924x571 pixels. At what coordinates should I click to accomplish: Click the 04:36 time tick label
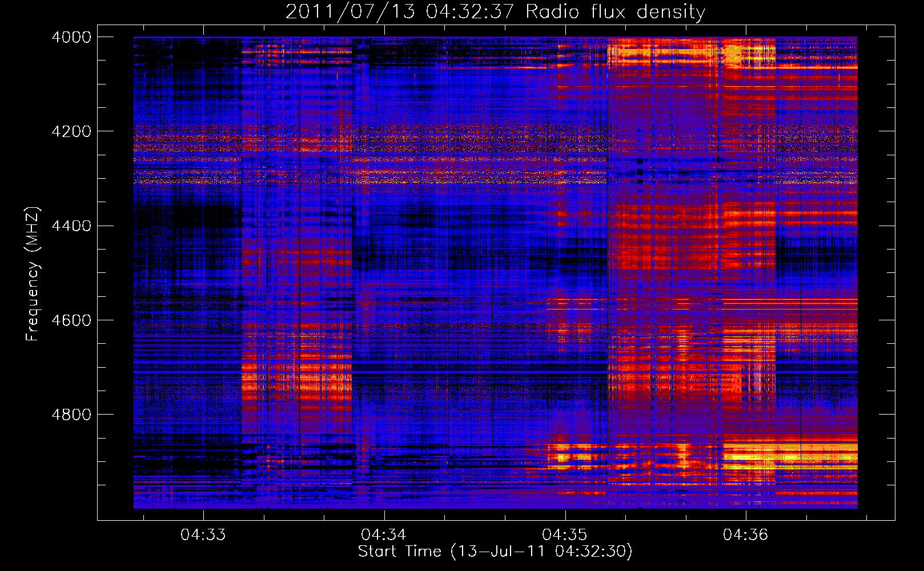(x=746, y=535)
